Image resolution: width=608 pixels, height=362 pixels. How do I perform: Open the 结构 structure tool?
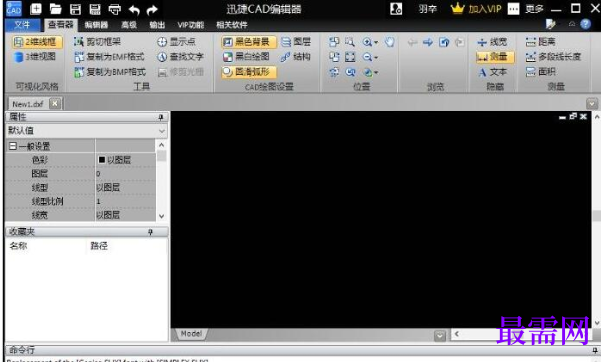coord(296,57)
